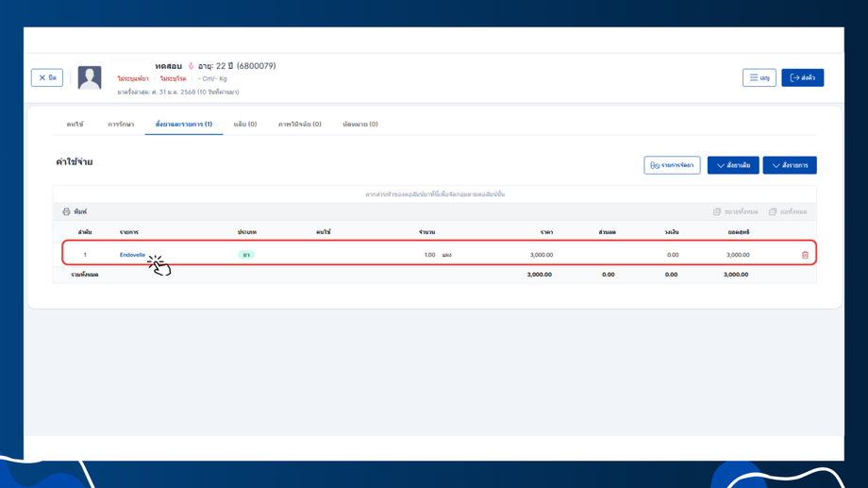Screen dimensions: 868x488
Task: Click the price 3,000.00 in Endovelle row
Action: 542,255
